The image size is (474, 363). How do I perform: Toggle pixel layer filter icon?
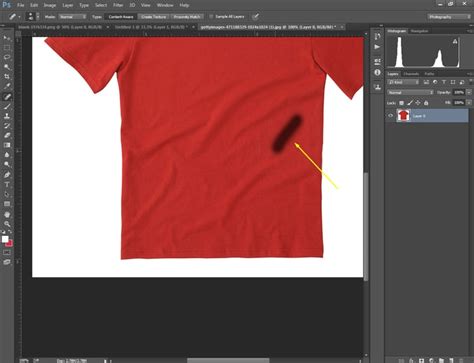coord(426,82)
